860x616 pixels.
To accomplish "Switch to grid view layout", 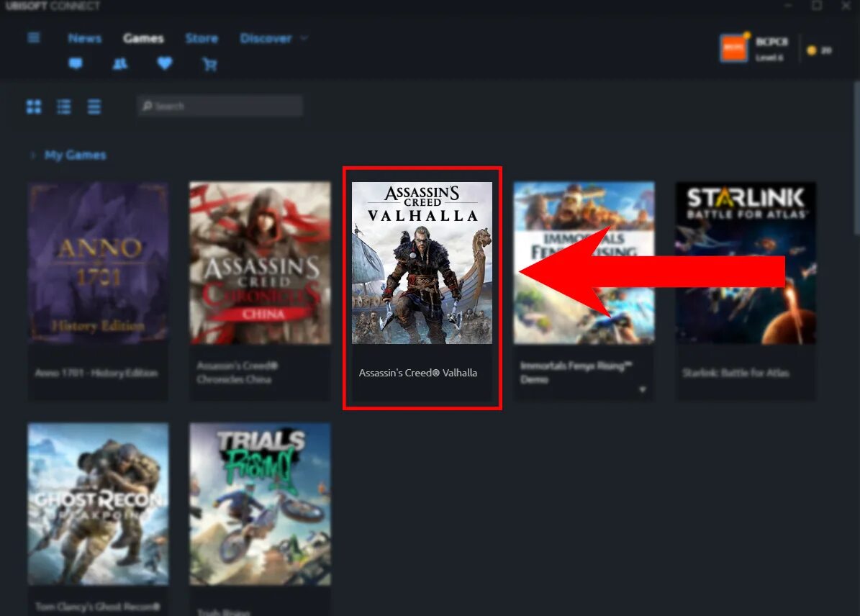I will (33, 107).
